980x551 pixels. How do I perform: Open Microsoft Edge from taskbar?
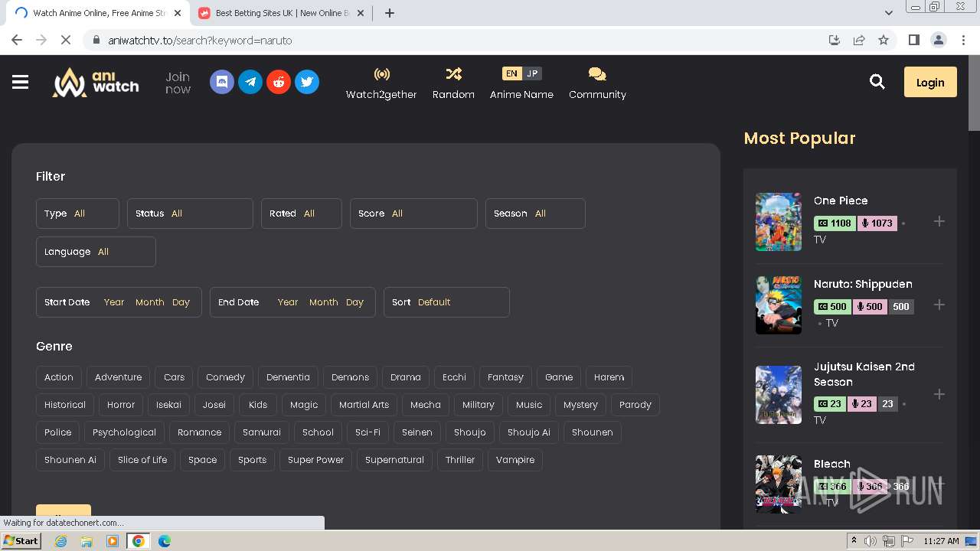coord(164,541)
